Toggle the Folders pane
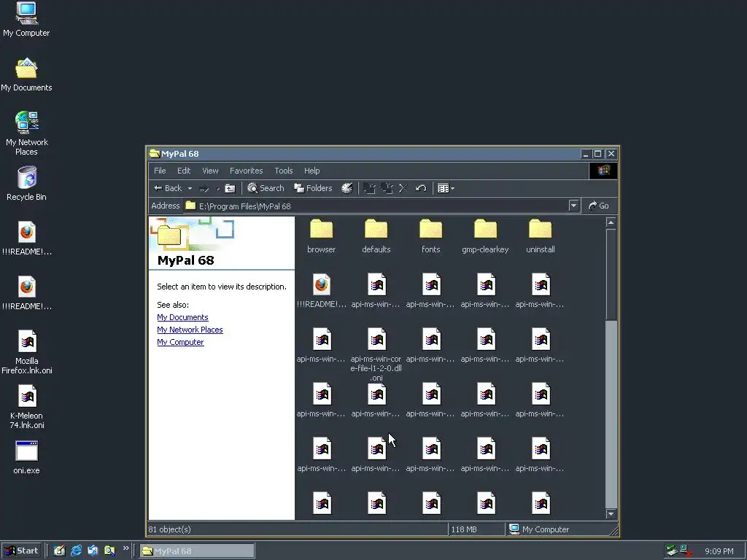The image size is (747, 560). click(313, 188)
